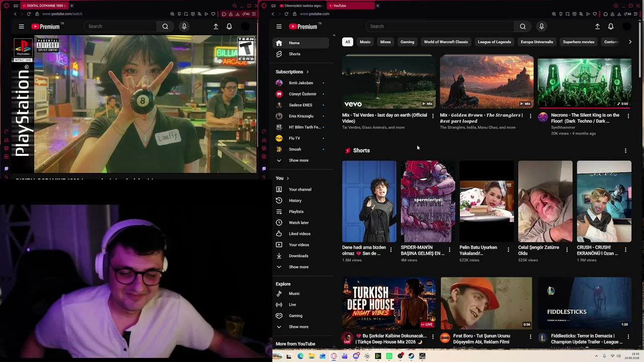Image resolution: width=644 pixels, height=362 pixels.
Task: Click search field in right YouTube window
Action: [x=441, y=27]
